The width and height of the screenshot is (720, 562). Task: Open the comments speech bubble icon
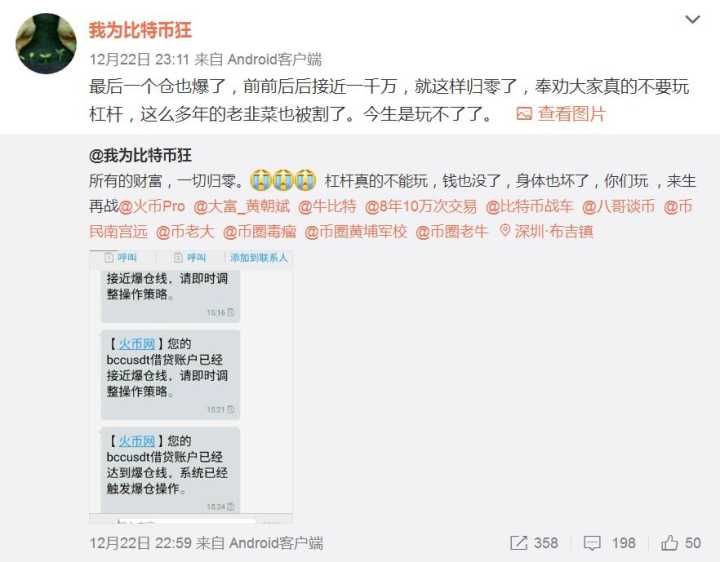tap(592, 544)
